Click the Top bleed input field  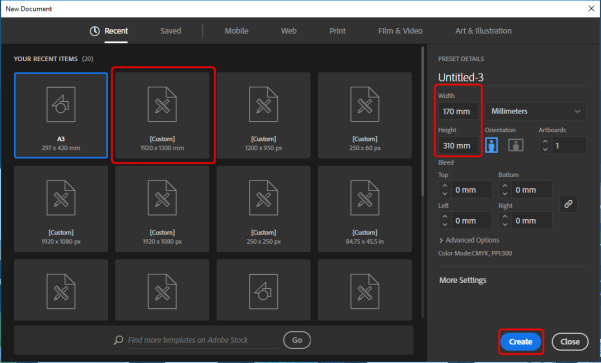[471, 190]
